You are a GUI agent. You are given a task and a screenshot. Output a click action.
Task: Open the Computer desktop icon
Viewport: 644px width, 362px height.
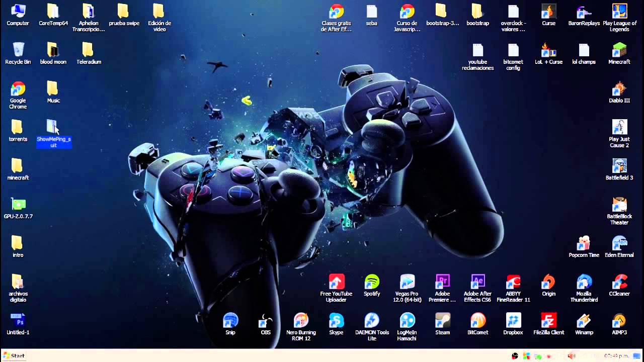[18, 15]
